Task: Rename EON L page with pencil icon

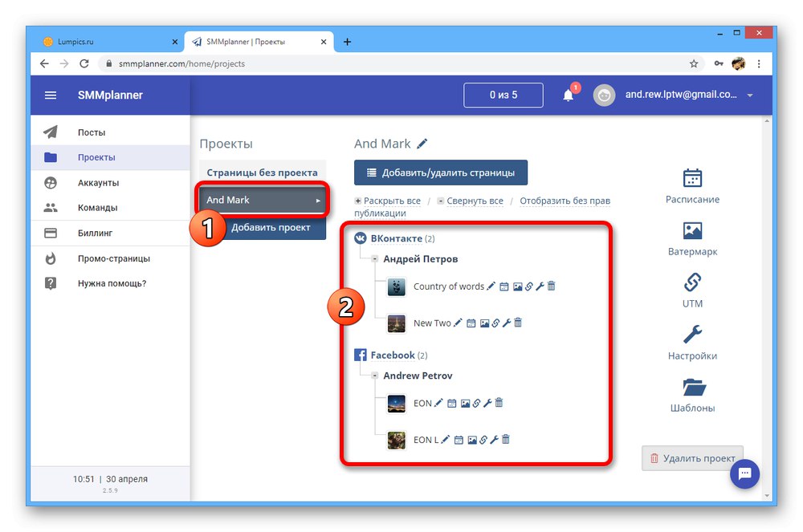Action: [x=446, y=440]
